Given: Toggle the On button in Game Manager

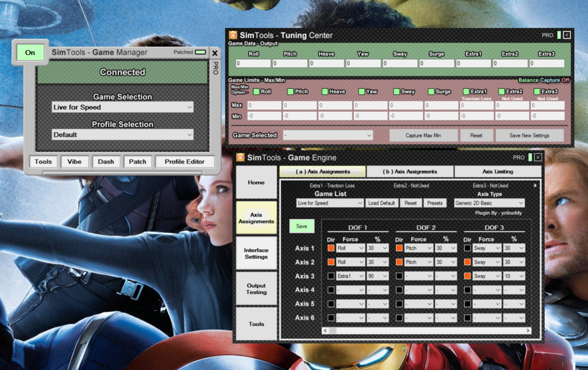Looking at the screenshot, I should [x=30, y=52].
